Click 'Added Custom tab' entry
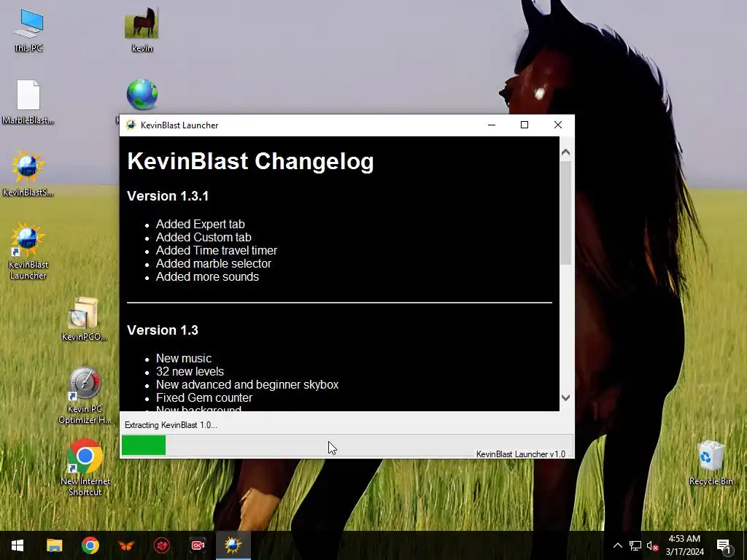The height and width of the screenshot is (560, 747). (204, 237)
